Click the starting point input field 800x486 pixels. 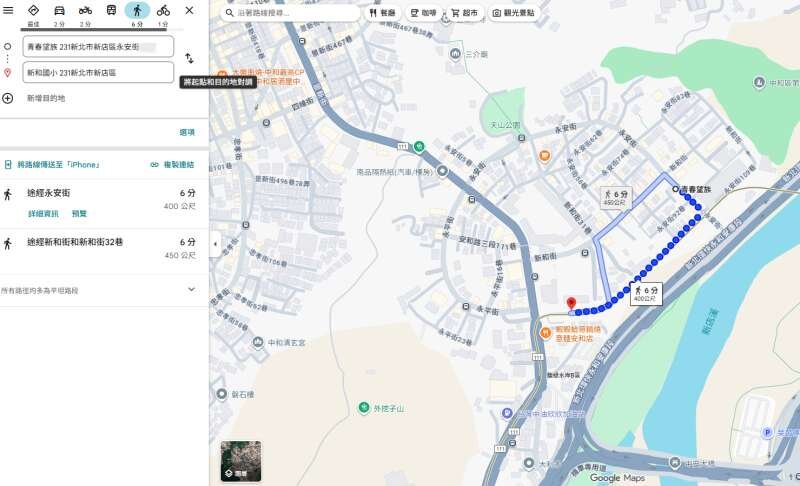[x=98, y=47]
